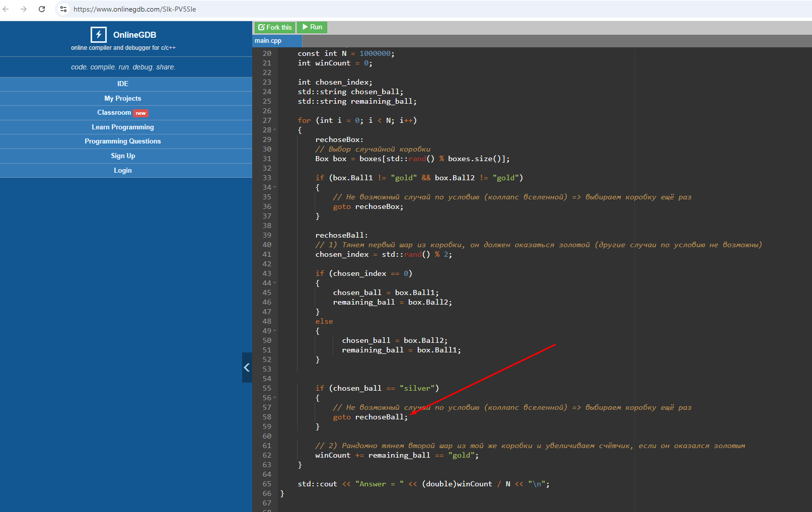Select the main.cpp file tab
812x512 pixels.
pos(268,41)
